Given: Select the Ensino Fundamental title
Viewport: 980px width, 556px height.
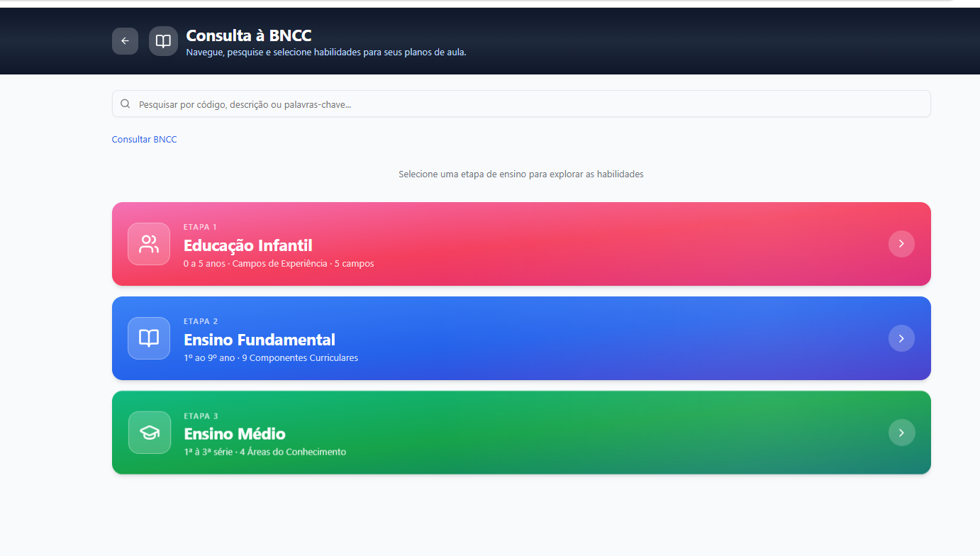Looking at the screenshot, I should point(260,340).
